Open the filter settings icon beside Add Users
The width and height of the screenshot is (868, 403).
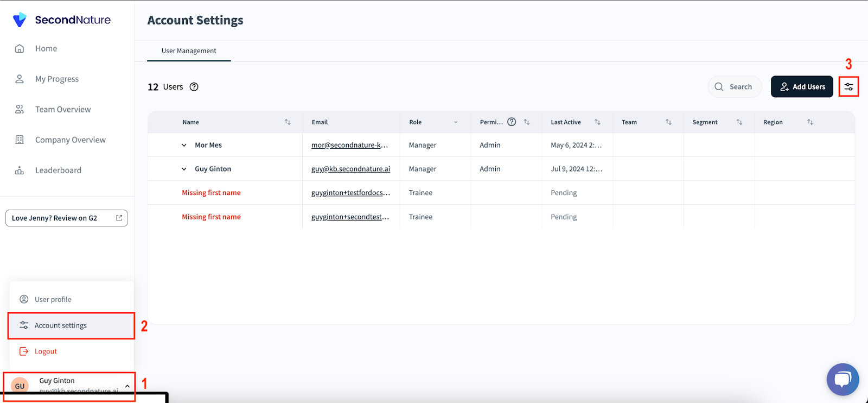point(848,87)
